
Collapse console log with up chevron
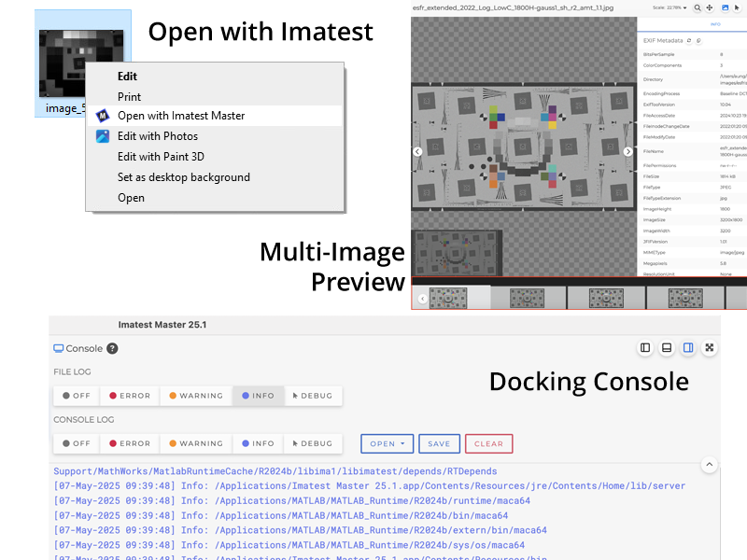point(710,464)
